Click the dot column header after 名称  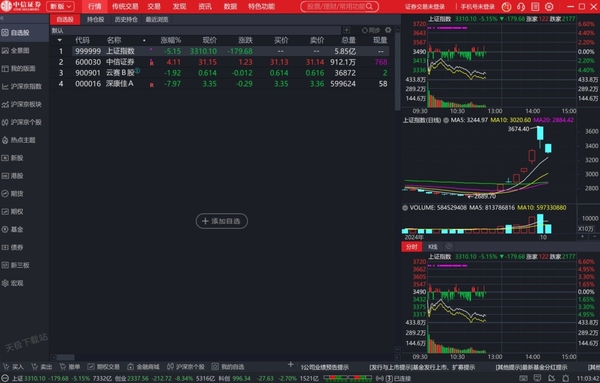pyautogui.click(x=144, y=40)
